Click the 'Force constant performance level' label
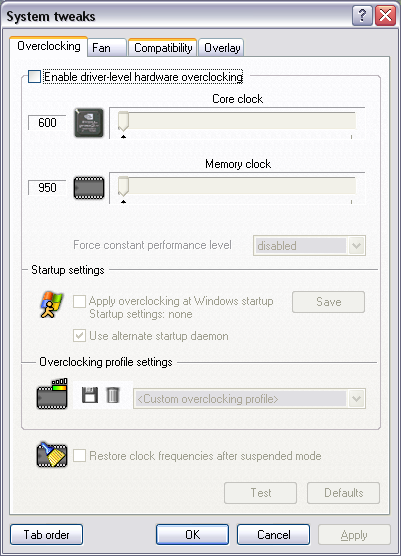 [152, 245]
